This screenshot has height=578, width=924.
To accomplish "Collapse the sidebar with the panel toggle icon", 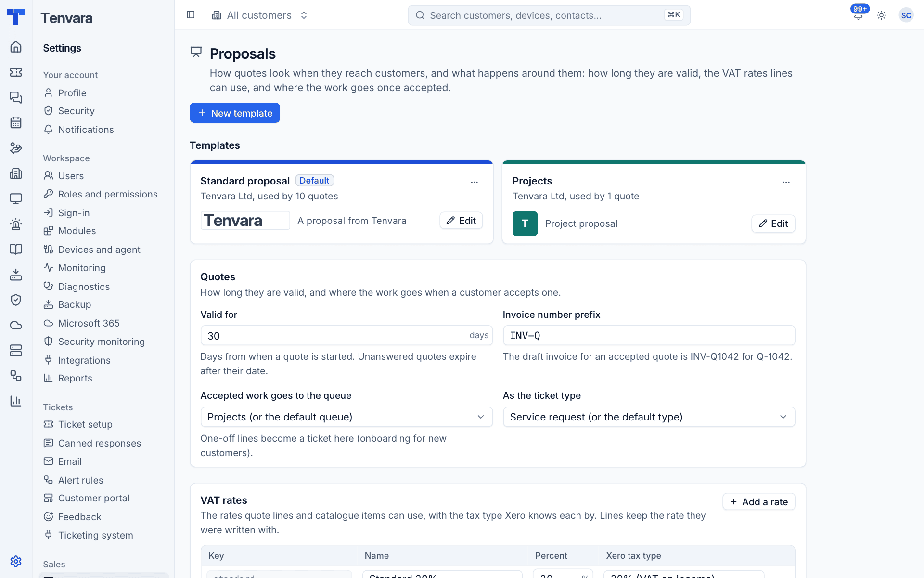I will (191, 15).
